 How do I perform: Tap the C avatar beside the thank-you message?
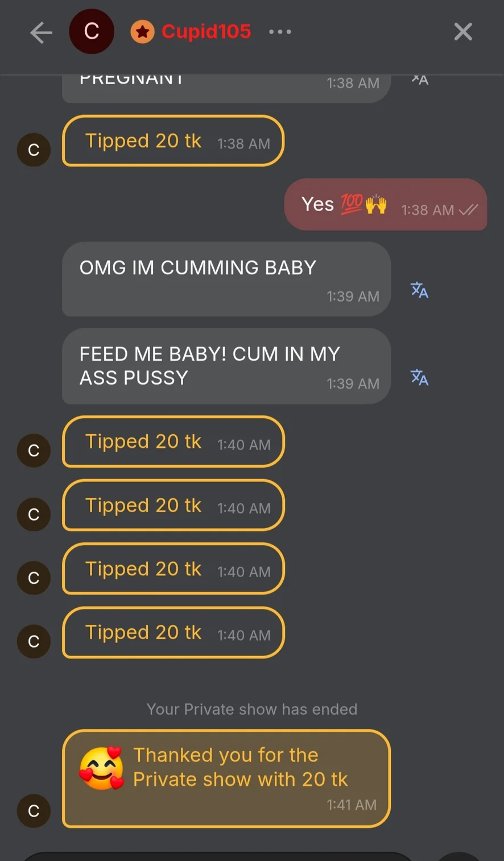[34, 811]
